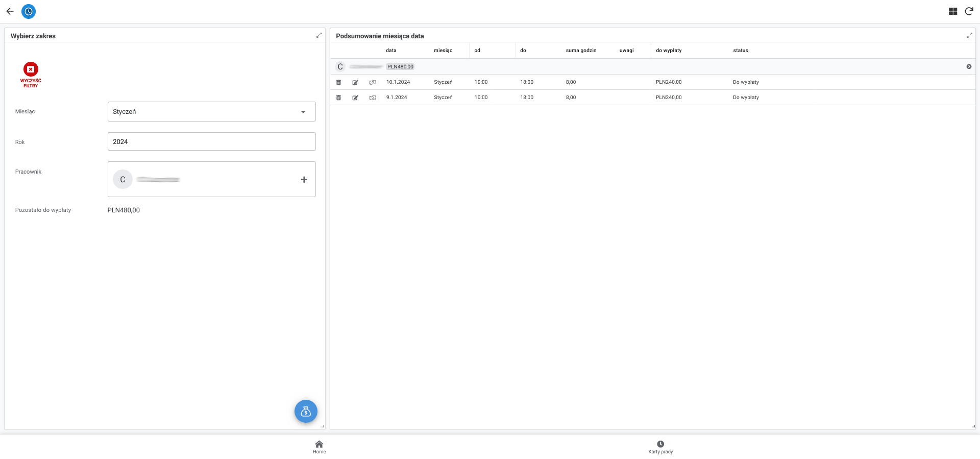Expand the Wybierz zakres panel
This screenshot has height=459, width=980.
tap(319, 35)
